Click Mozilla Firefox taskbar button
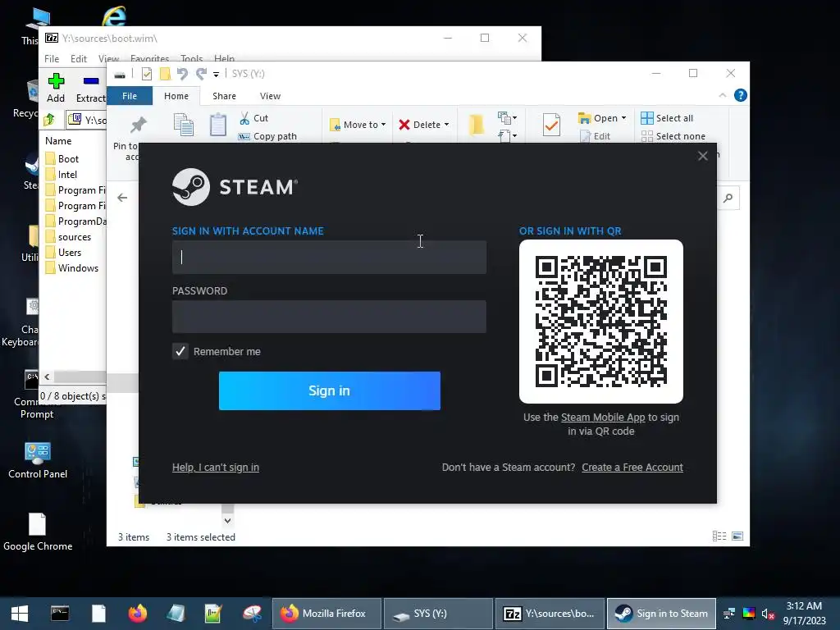 [x=327, y=614]
